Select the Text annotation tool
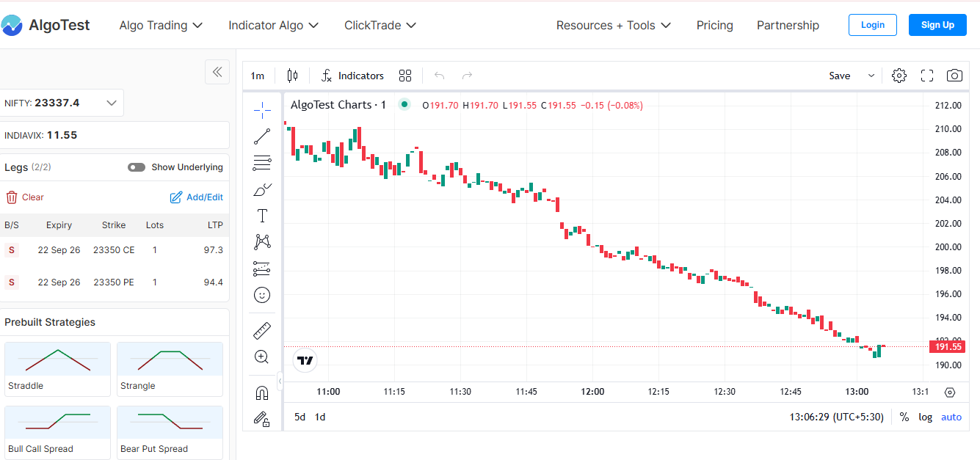980x460 pixels. click(262, 216)
